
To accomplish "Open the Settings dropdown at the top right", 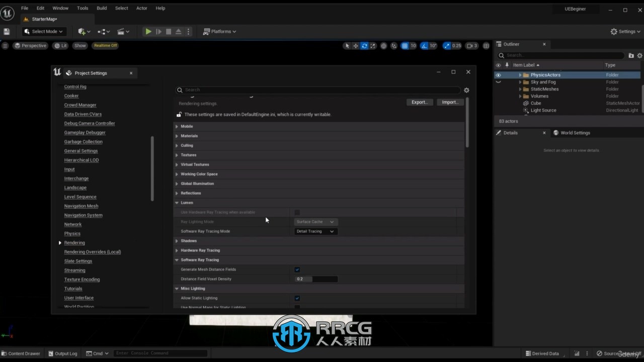I will [626, 31].
